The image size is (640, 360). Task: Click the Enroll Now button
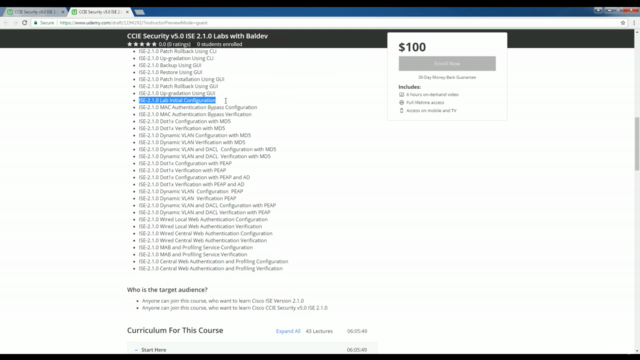pyautogui.click(x=447, y=64)
